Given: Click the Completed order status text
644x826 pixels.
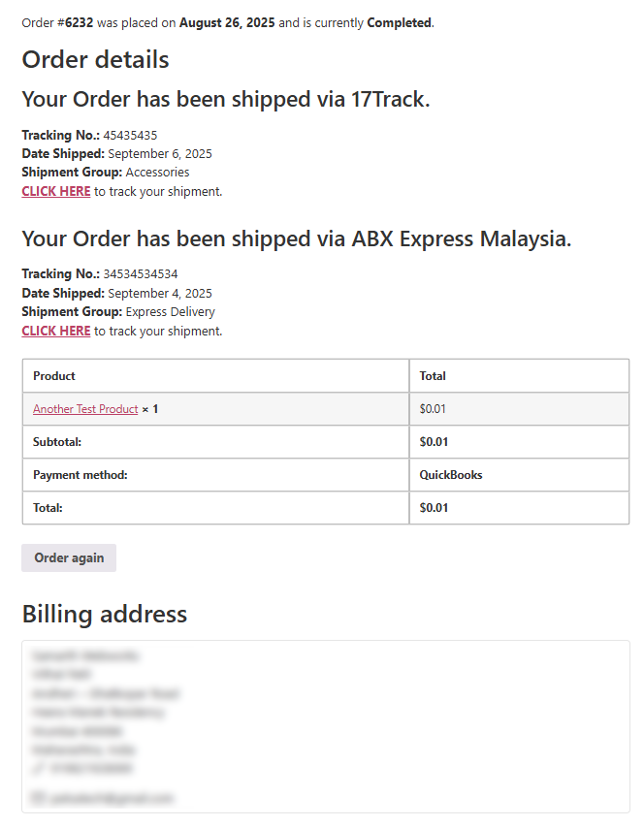Looking at the screenshot, I should coord(399,22).
